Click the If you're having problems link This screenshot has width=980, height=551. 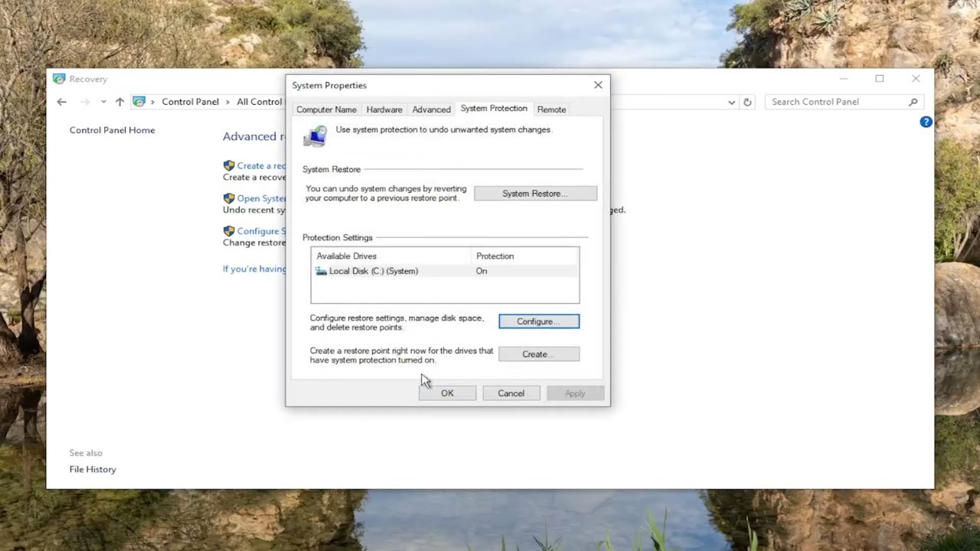(x=254, y=269)
